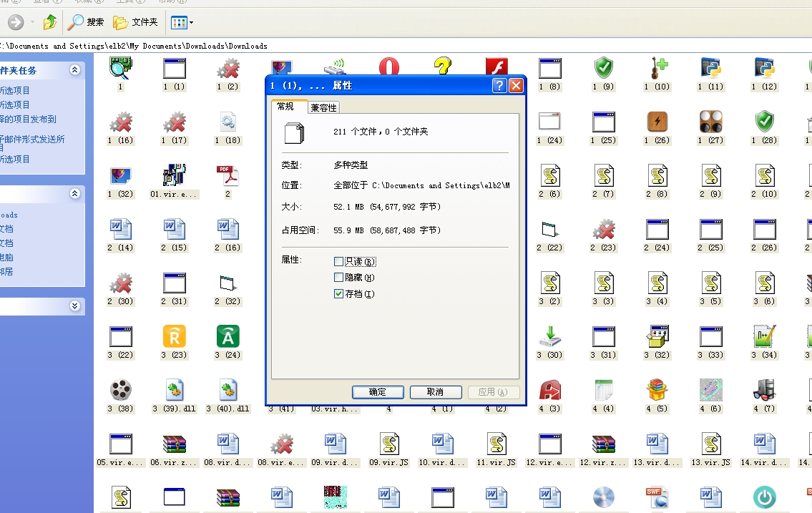812x513 pixels.
Task: Expand the collapsed bottom sidebar panel
Action: [75, 306]
